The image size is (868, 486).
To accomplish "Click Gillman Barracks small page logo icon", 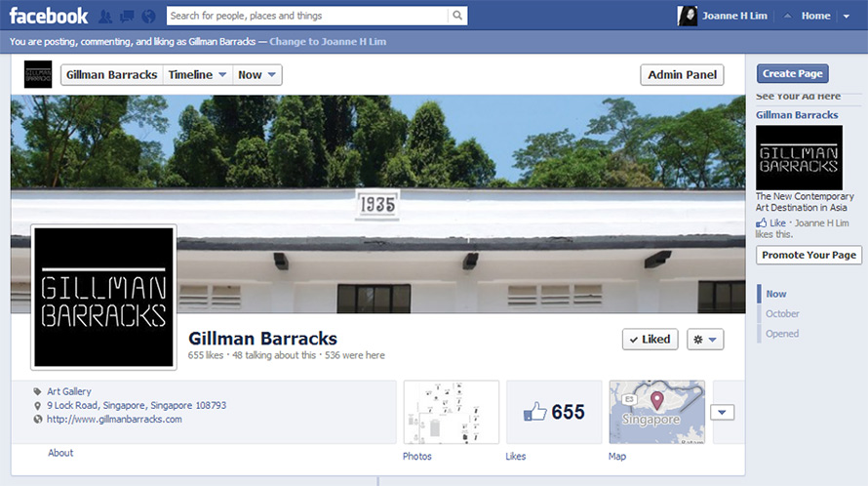I will (x=38, y=74).
